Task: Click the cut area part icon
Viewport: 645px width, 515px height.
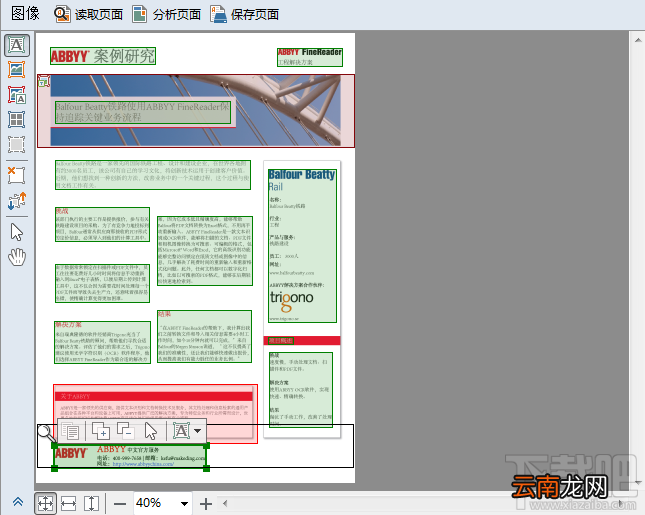Action: pyautogui.click(x=126, y=431)
